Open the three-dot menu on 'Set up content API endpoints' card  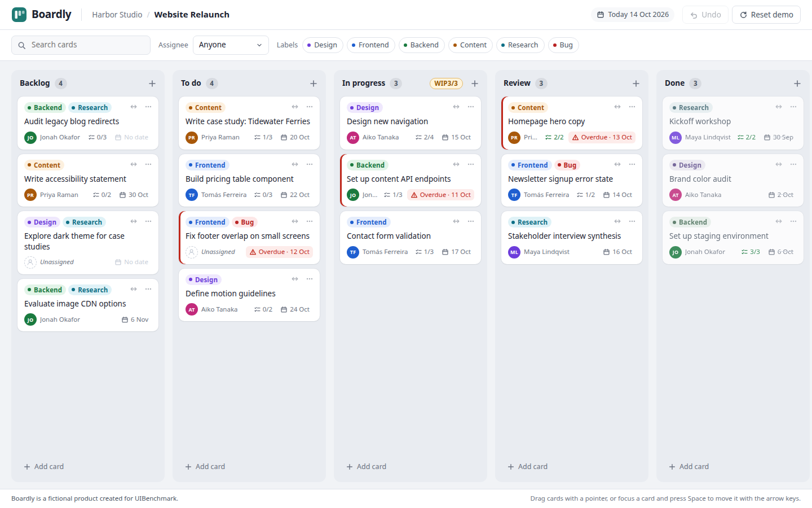pos(471,164)
